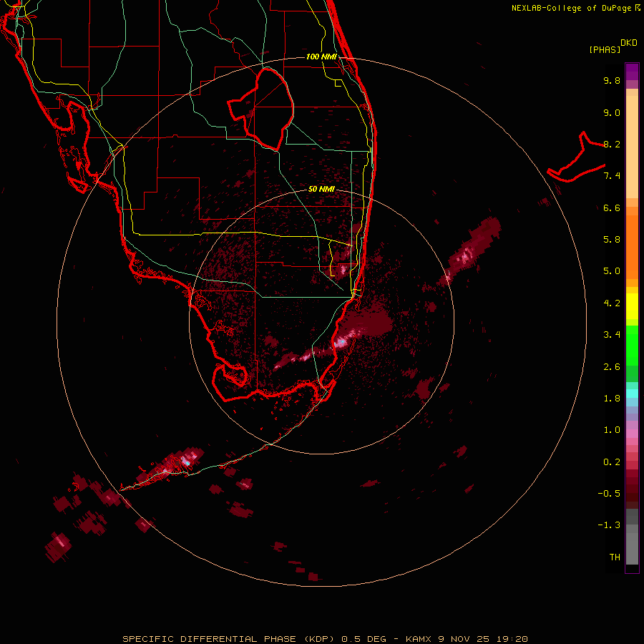Image resolution: width=644 pixels, height=644 pixels.
Task: Click the 0.2 scale value
Action: point(612,462)
